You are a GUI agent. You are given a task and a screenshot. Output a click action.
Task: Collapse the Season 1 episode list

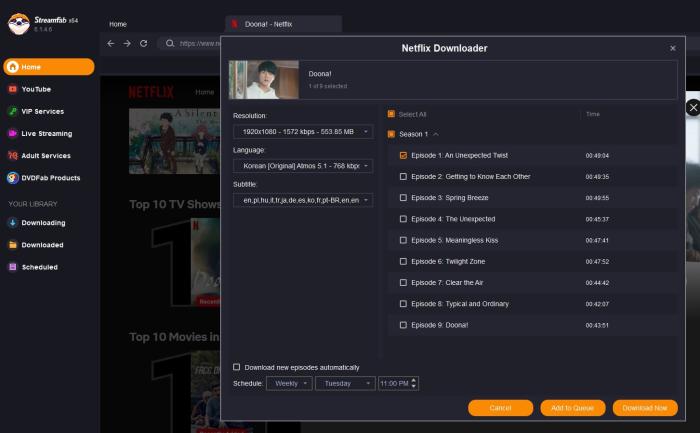click(435, 133)
